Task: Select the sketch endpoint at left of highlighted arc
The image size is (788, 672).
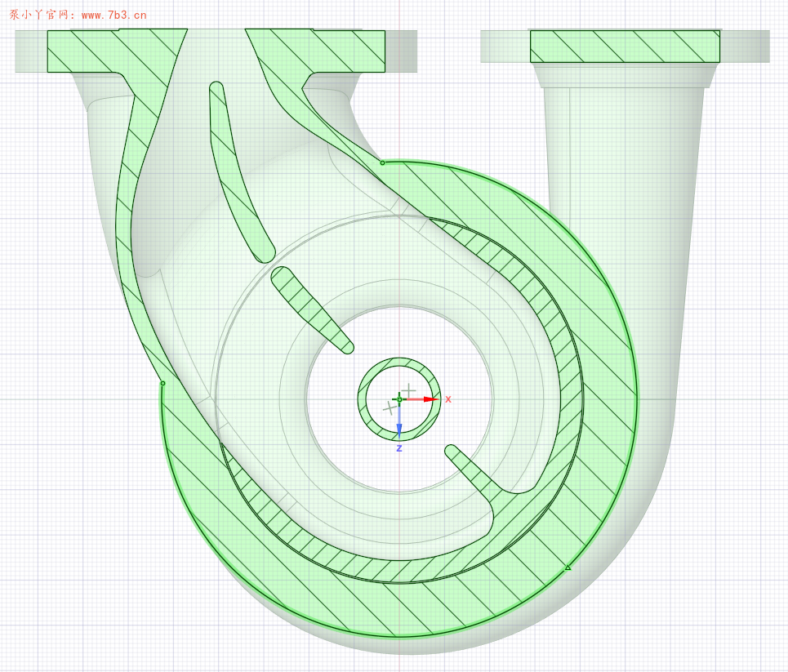Action: pyautogui.click(x=162, y=383)
